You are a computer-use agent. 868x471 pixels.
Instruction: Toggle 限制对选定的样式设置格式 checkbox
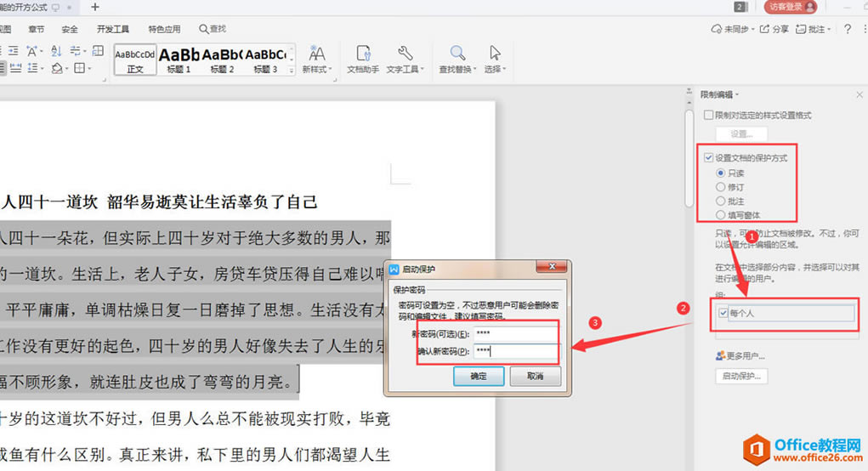pos(708,115)
